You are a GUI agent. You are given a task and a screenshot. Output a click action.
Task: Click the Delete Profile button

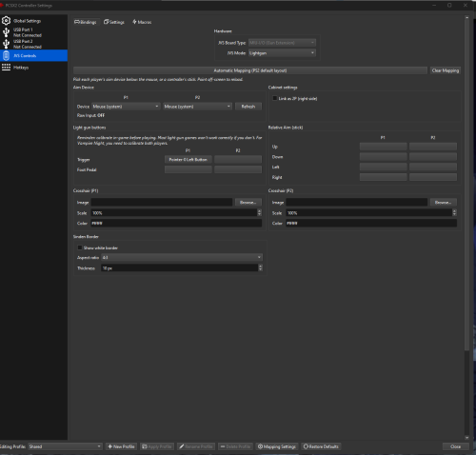tap(235, 446)
